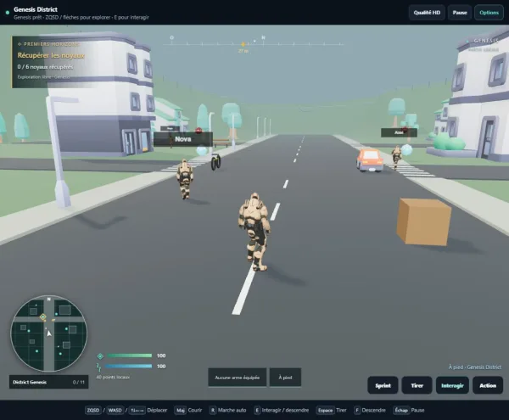
Task: Select the Aucune arme équipée slot
Action: pyautogui.click(x=238, y=378)
